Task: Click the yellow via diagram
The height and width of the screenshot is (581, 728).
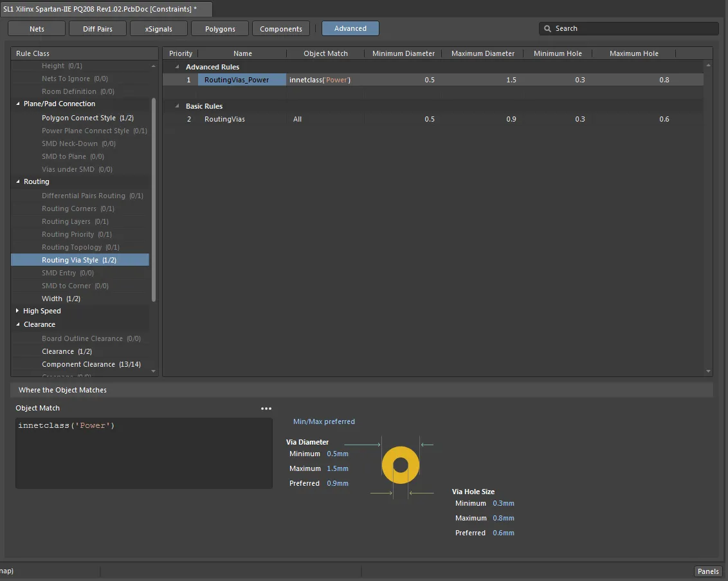Action: tap(401, 465)
